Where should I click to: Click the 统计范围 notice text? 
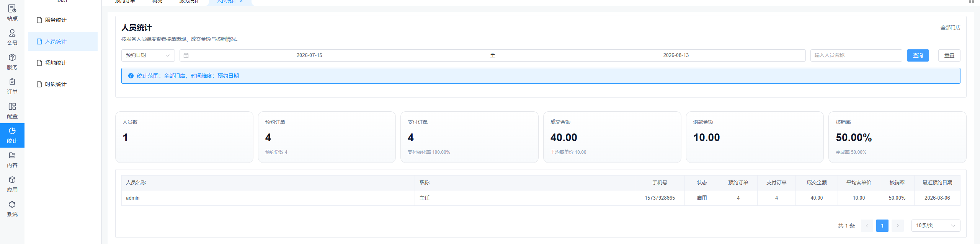(188, 76)
